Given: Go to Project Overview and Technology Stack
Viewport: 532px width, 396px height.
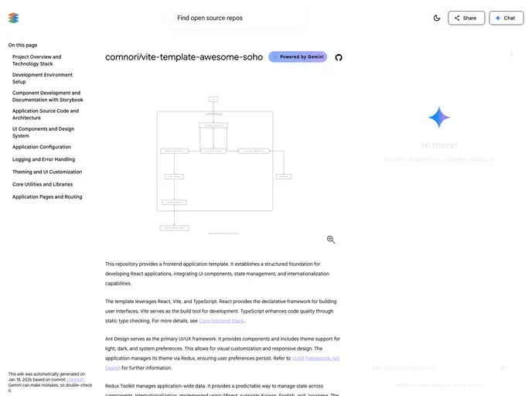Looking at the screenshot, I should coord(36,60).
